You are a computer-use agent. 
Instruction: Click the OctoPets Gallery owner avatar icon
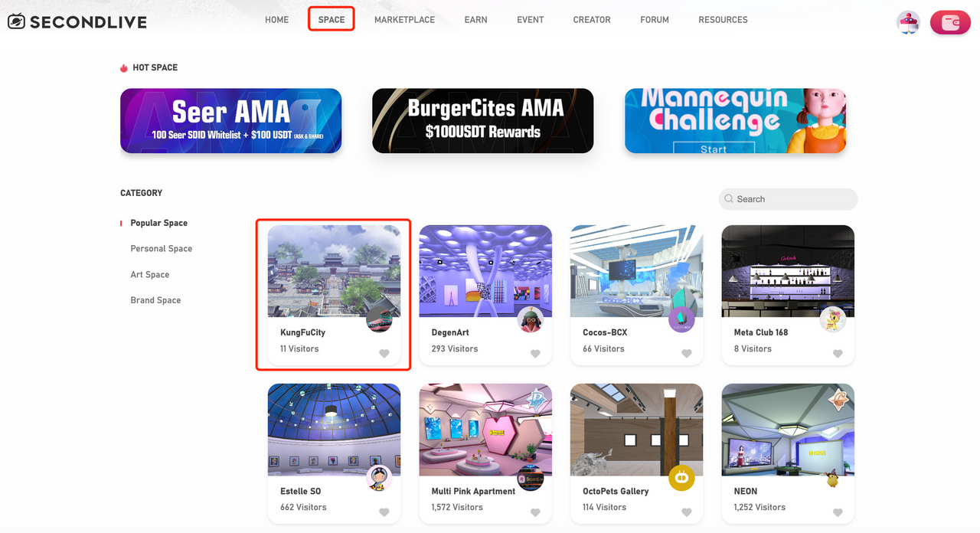681,478
